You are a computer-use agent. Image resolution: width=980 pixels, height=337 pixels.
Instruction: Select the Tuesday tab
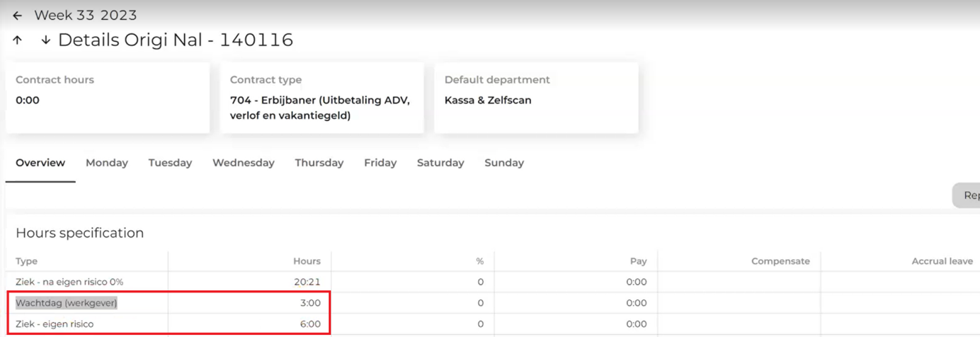[x=170, y=163]
